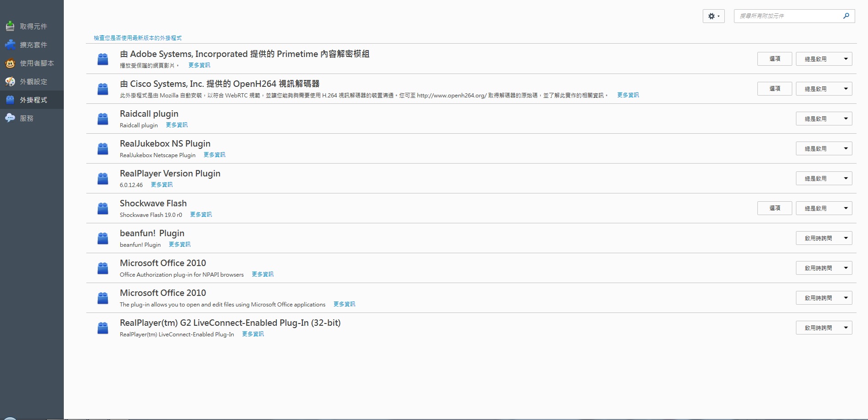
Task: Click the Office Authorization plug-in lego icon
Action: click(103, 268)
